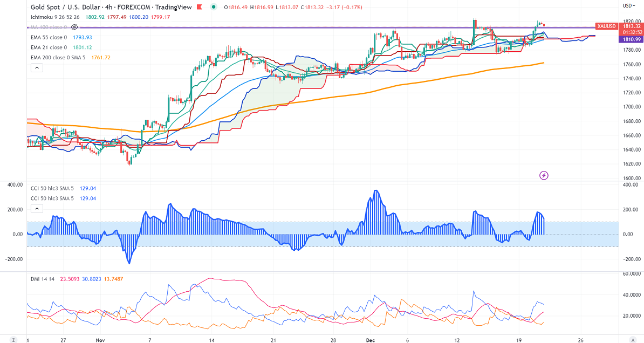
Task: Select the MA 100 close 0 legend
Action: [x=49, y=27]
